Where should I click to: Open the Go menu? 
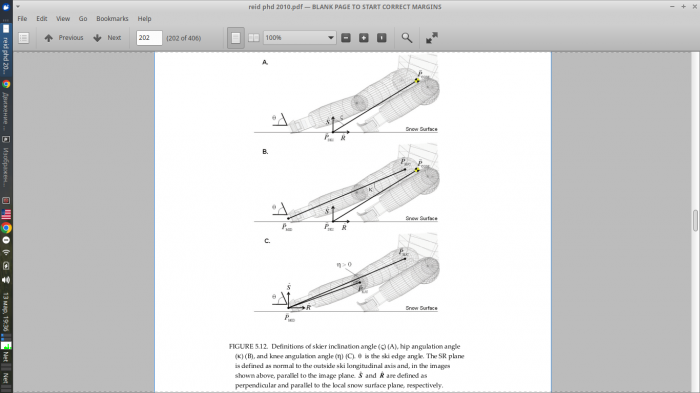pos(83,19)
